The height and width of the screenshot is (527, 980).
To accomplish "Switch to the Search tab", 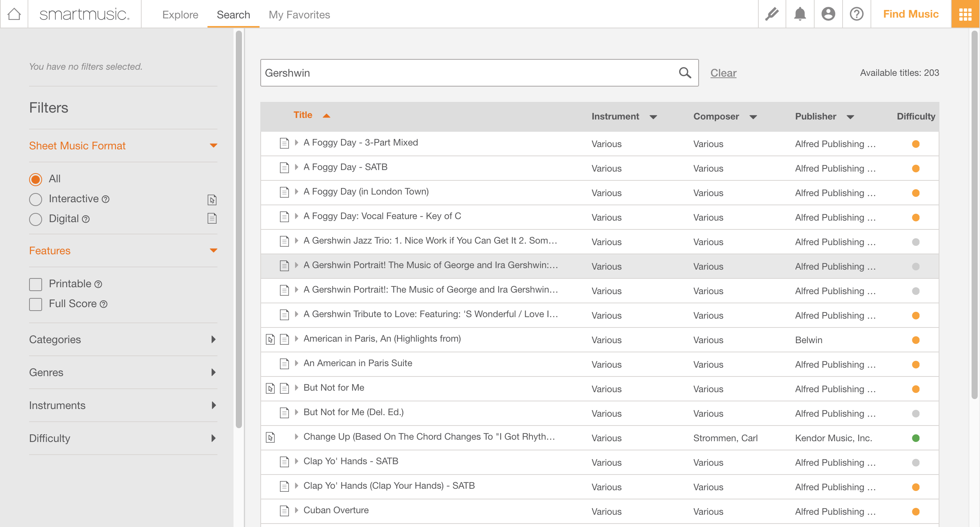I will point(234,15).
